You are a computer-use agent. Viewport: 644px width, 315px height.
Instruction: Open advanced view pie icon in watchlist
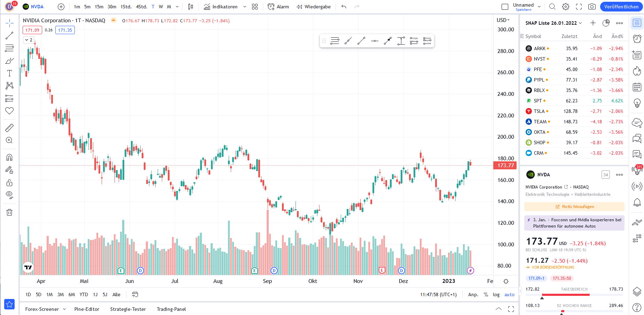606,23
